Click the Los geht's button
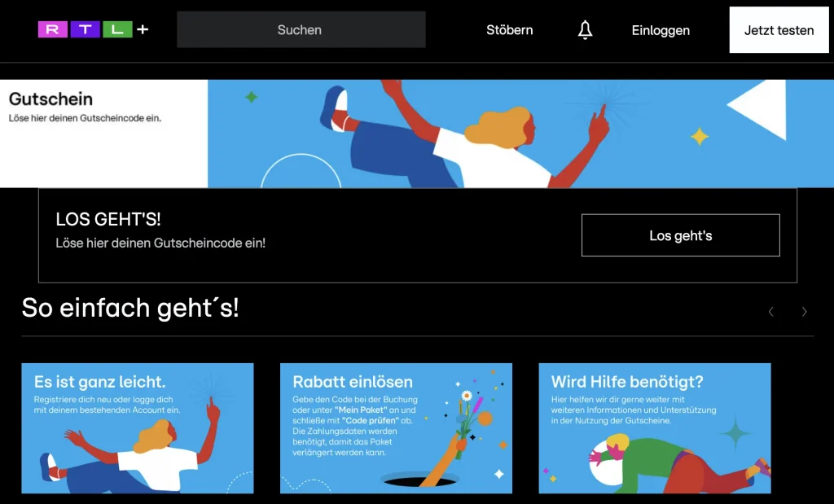Viewport: 834px width, 504px height. 680,235
